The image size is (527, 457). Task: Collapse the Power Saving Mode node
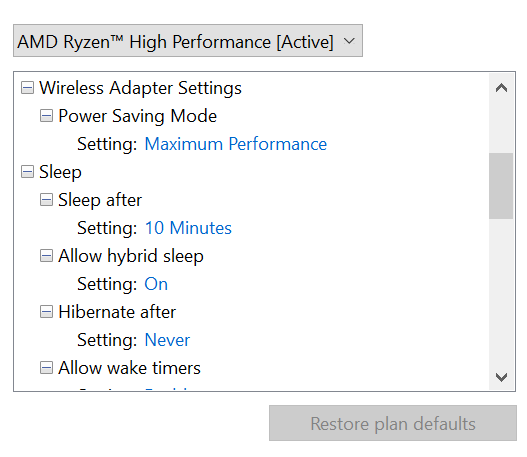46,116
